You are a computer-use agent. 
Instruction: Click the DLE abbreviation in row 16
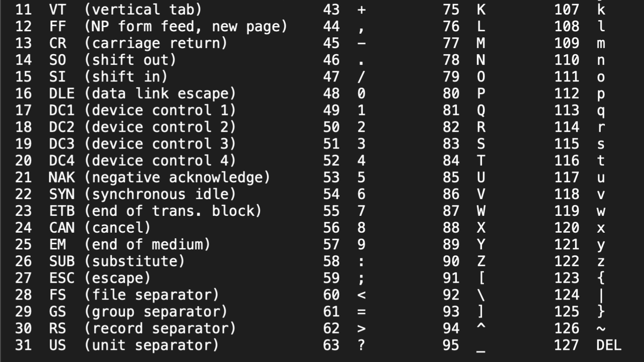pos(61,94)
